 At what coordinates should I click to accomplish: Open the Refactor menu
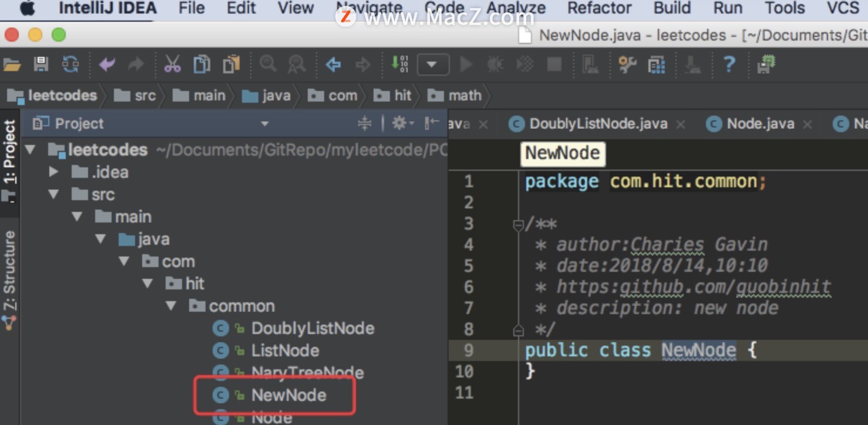(x=599, y=8)
